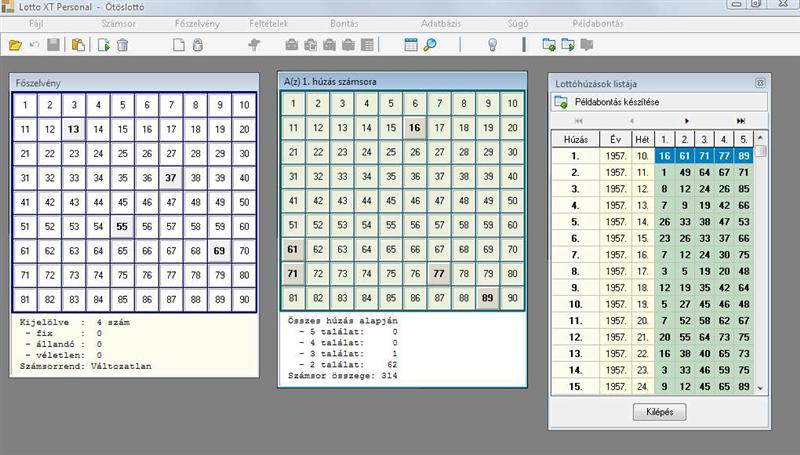Mark number 1 on the Főszelvény grid

point(25,105)
